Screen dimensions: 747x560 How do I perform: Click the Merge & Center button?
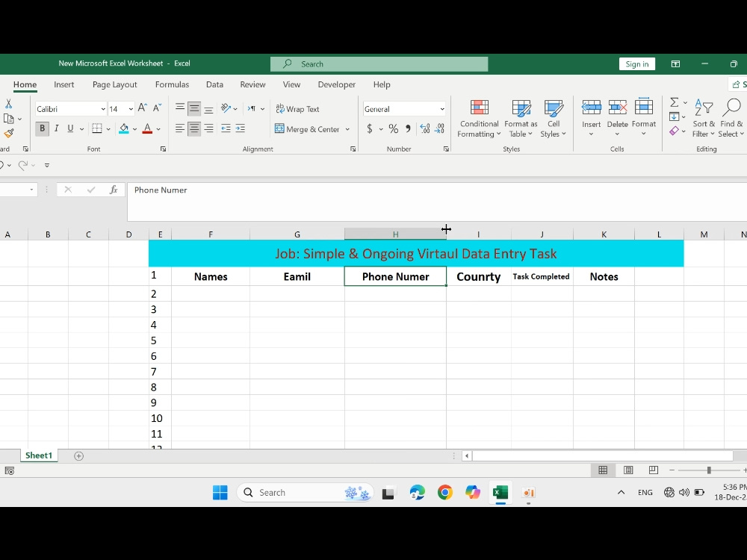click(307, 129)
